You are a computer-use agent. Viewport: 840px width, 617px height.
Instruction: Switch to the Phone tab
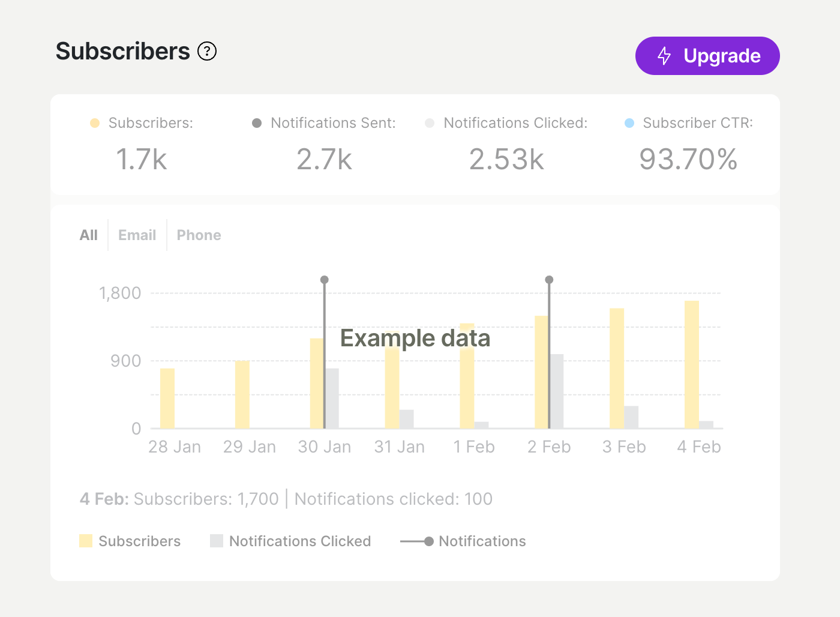click(x=199, y=235)
